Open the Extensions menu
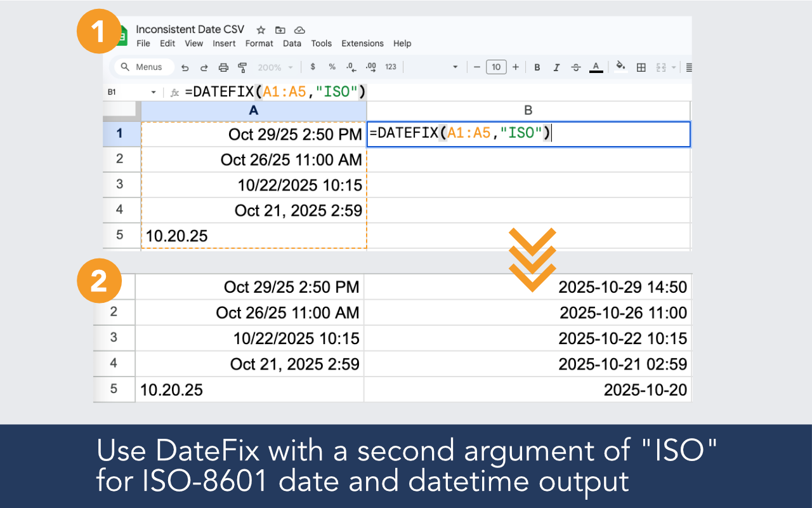812x508 pixels. (x=362, y=43)
